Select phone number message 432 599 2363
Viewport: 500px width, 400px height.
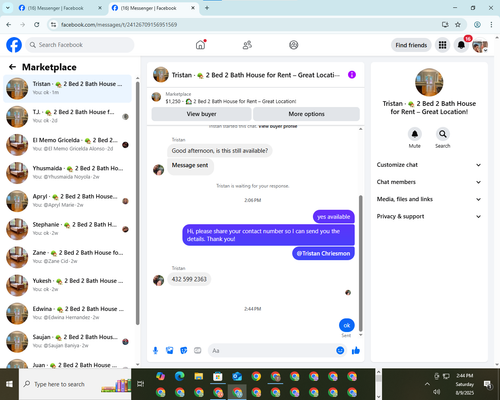(189, 279)
